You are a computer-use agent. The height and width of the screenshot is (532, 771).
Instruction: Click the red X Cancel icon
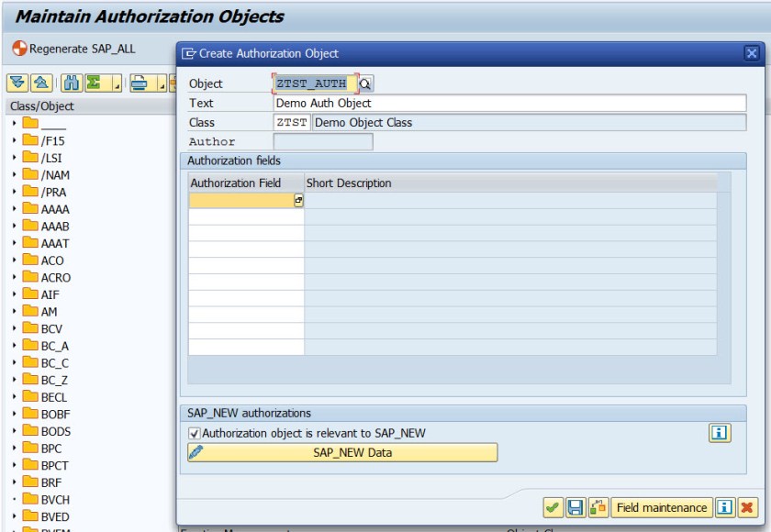747,507
